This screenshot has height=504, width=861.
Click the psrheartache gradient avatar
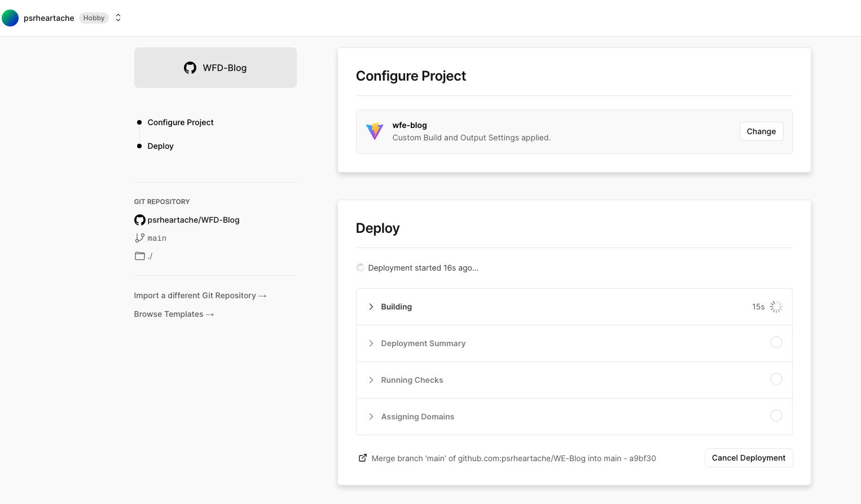point(10,18)
